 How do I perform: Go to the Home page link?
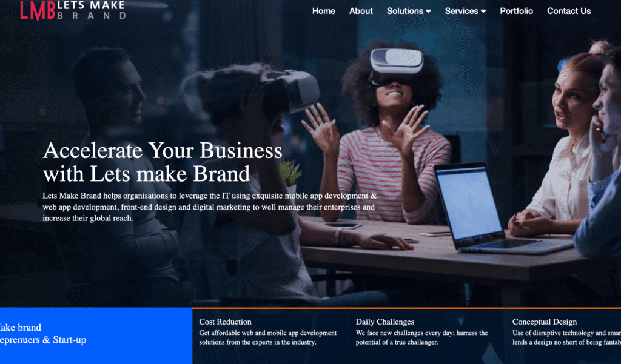point(324,11)
